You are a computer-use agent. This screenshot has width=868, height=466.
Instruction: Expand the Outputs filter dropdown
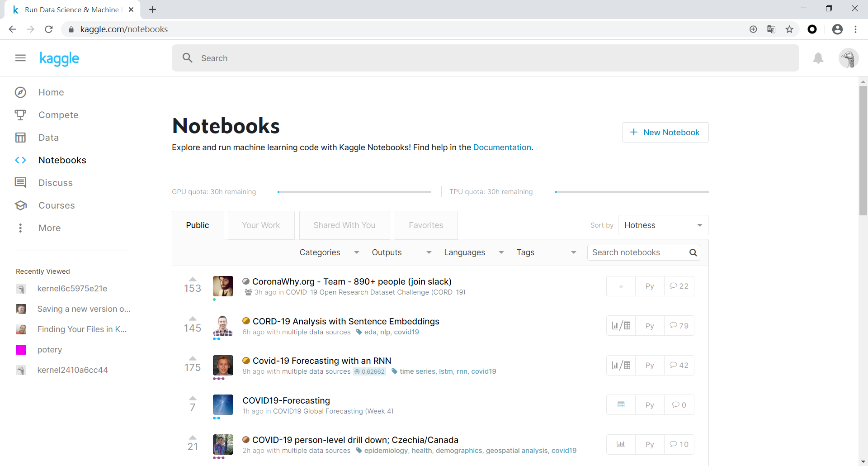coord(401,252)
